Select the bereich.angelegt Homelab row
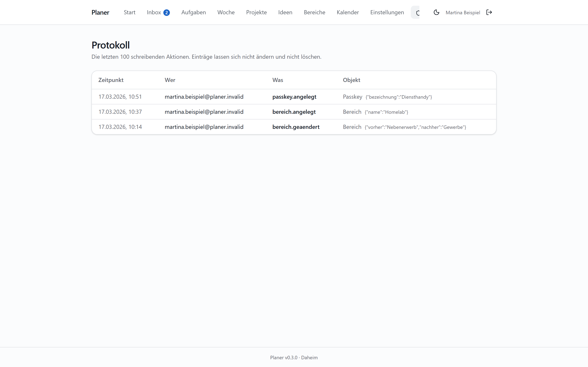 click(x=294, y=112)
